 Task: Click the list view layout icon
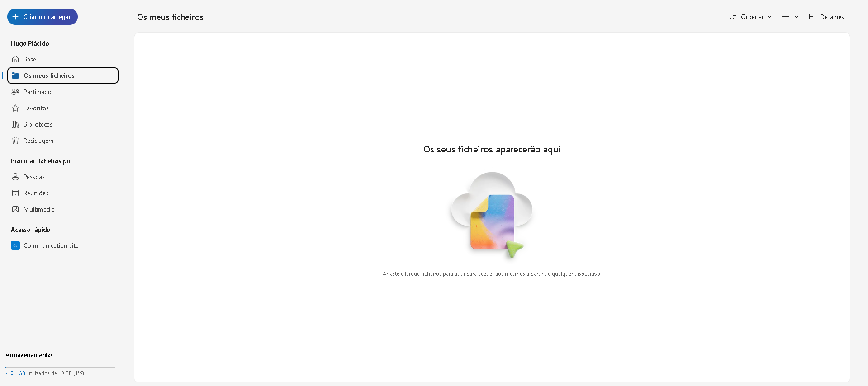[x=786, y=17]
